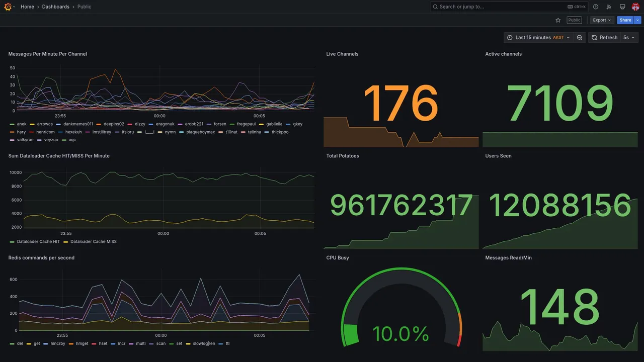The height and width of the screenshot is (362, 644).
Task: Star this dashboard as favorite
Action: point(558,20)
